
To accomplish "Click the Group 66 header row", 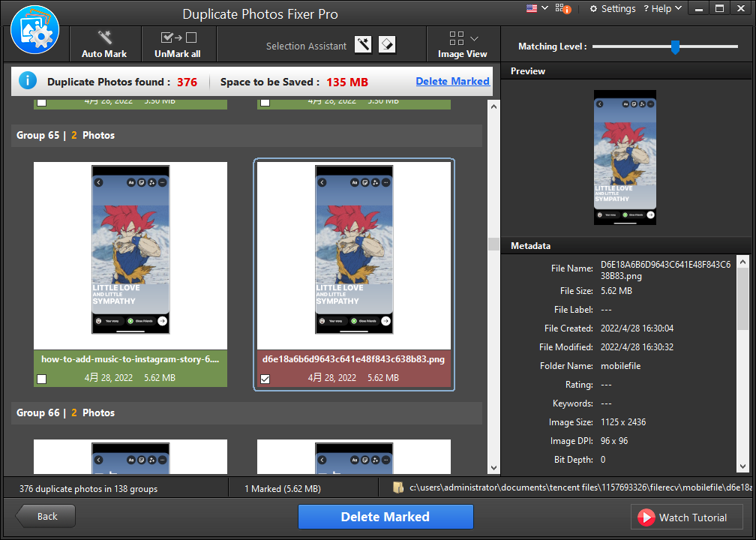I will point(246,413).
